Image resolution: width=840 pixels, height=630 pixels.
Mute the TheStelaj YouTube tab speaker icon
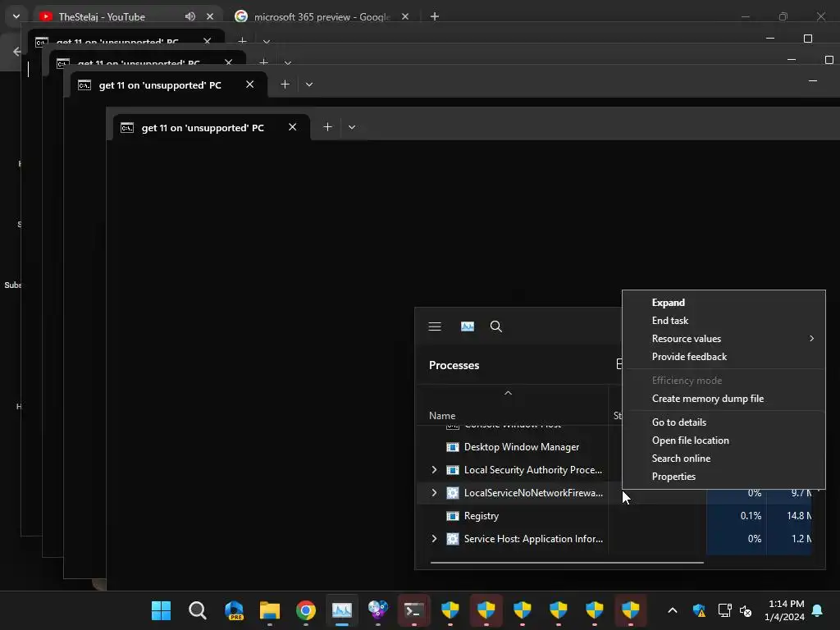pyautogui.click(x=190, y=16)
